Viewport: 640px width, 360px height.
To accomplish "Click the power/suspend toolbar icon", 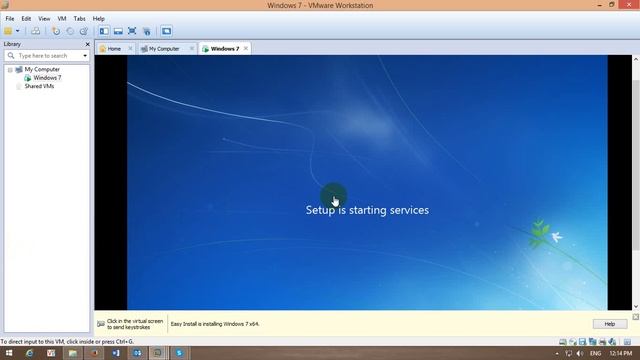I will [8, 31].
